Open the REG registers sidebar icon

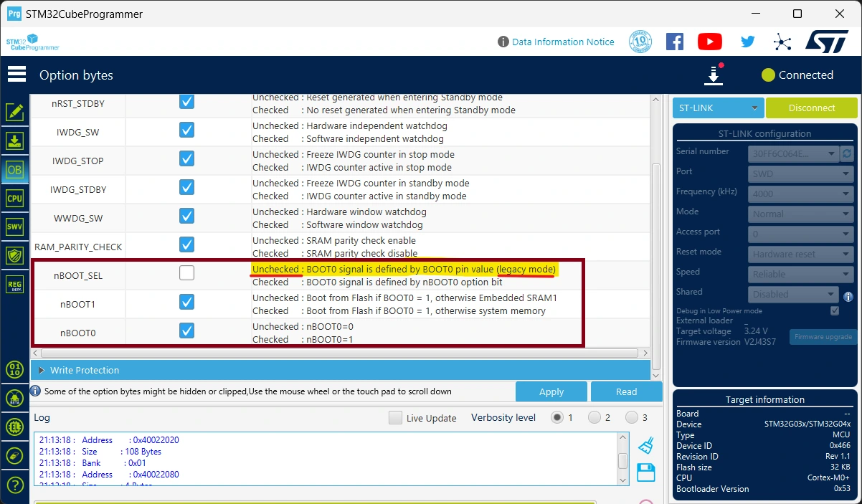[x=15, y=285]
